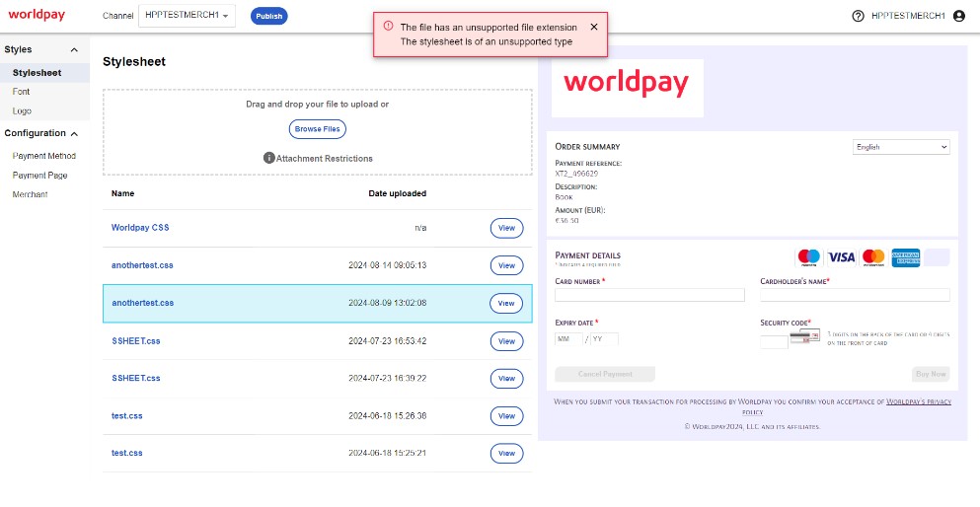Open the Channel HPPTESTMERCH1 dropdown
The height and width of the screenshot is (507, 980).
click(187, 16)
